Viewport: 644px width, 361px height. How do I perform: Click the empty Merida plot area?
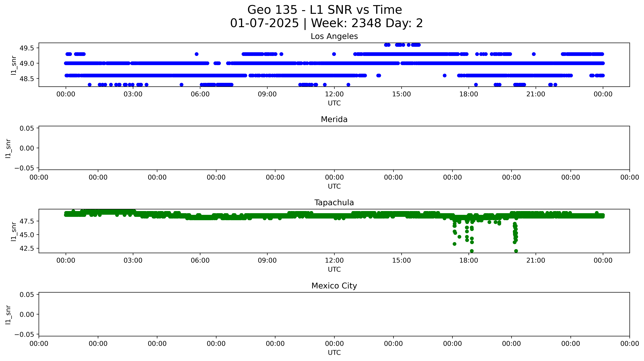(334, 148)
